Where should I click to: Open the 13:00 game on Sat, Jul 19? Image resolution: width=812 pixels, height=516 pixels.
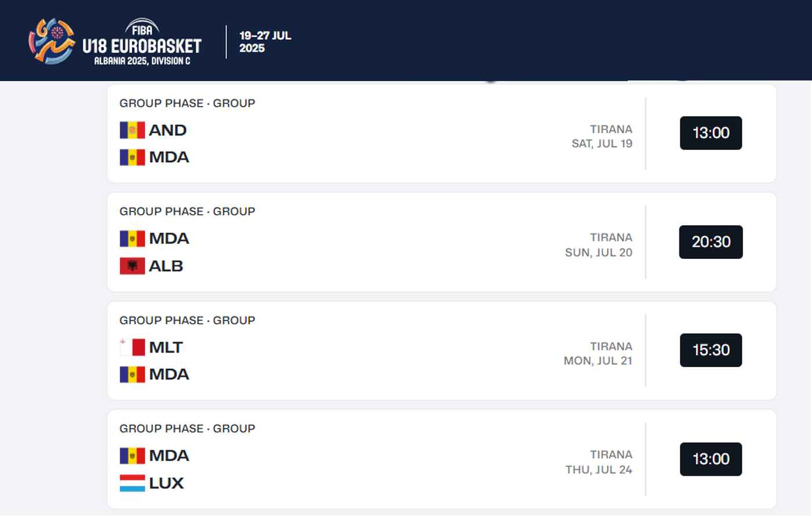pyautogui.click(x=711, y=133)
